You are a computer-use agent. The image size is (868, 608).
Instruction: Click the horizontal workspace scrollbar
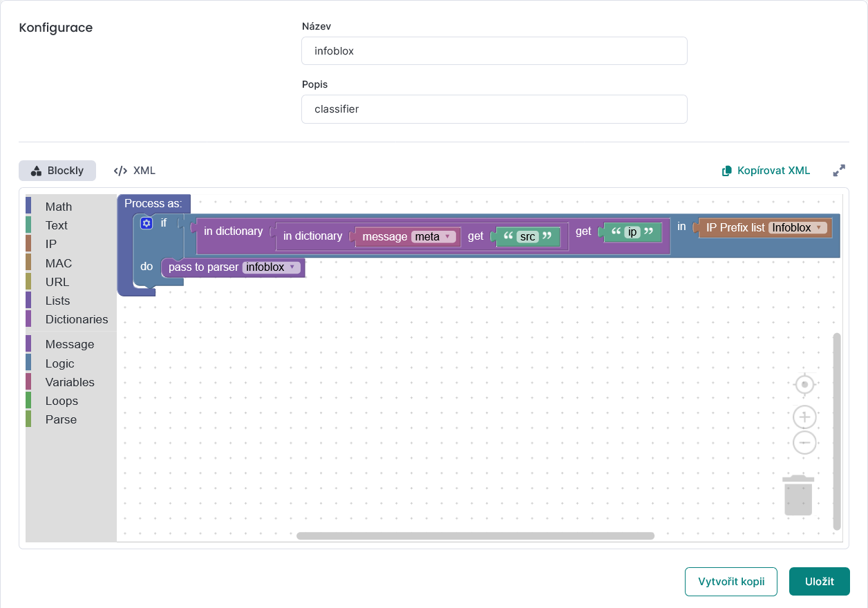pyautogui.click(x=475, y=536)
